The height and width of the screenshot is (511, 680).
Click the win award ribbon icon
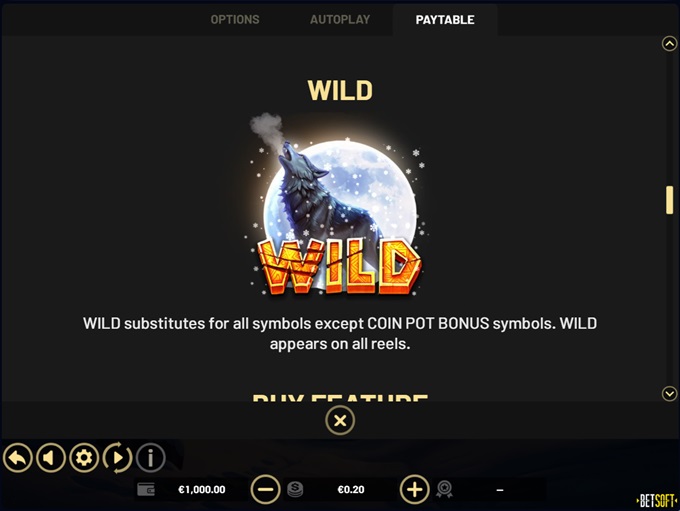[445, 490]
